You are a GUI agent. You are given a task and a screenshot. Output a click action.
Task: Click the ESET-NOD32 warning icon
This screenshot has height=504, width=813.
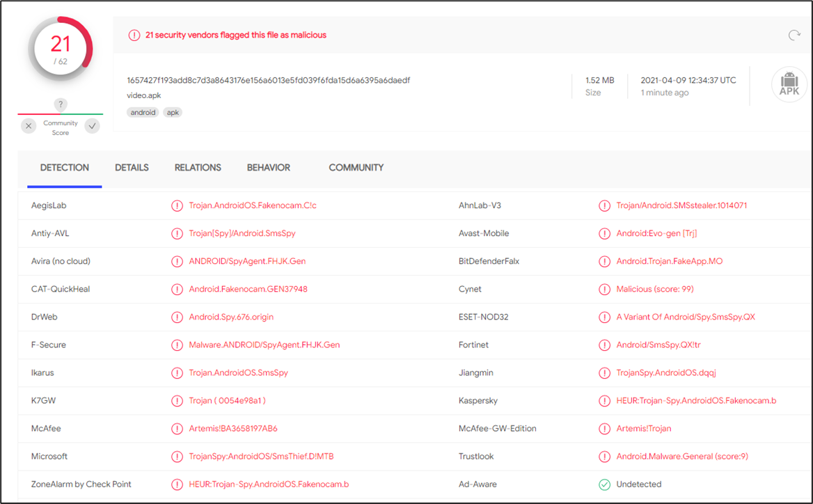click(x=605, y=317)
